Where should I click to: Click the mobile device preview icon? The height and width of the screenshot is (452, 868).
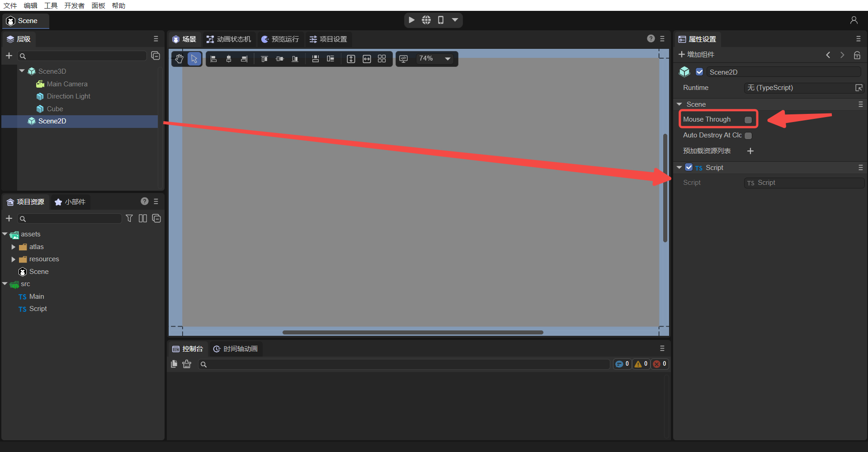coord(441,20)
